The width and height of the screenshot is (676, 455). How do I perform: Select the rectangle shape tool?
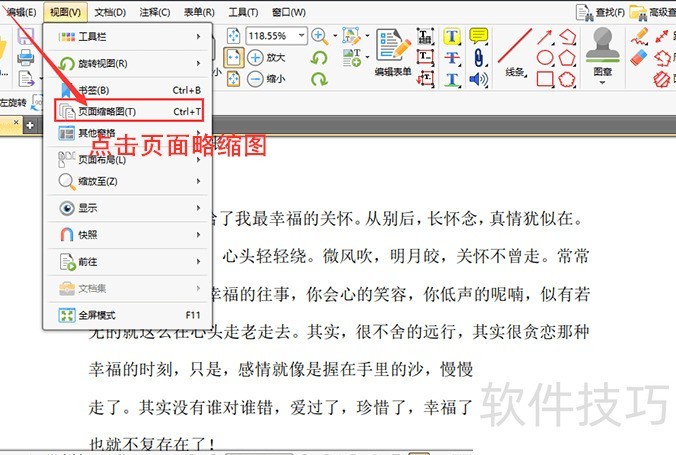545,79
